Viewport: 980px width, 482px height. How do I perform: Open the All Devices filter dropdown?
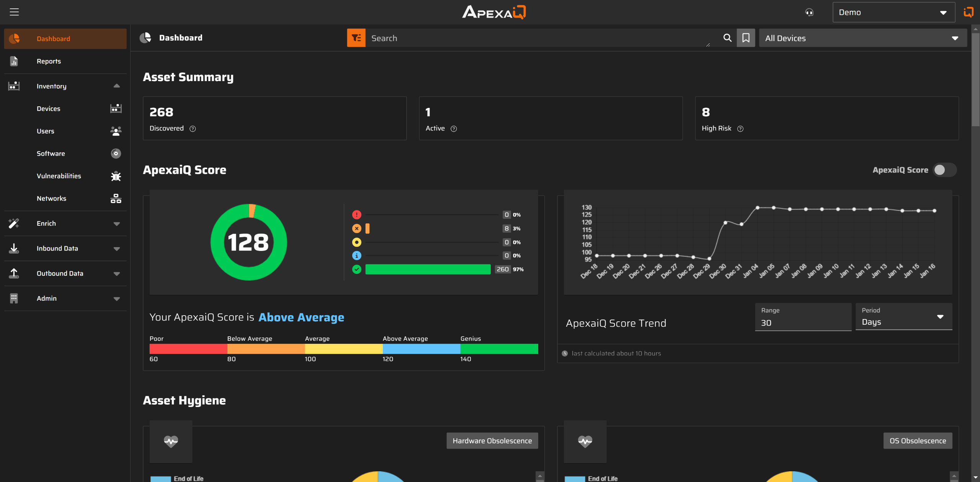pyautogui.click(x=862, y=38)
